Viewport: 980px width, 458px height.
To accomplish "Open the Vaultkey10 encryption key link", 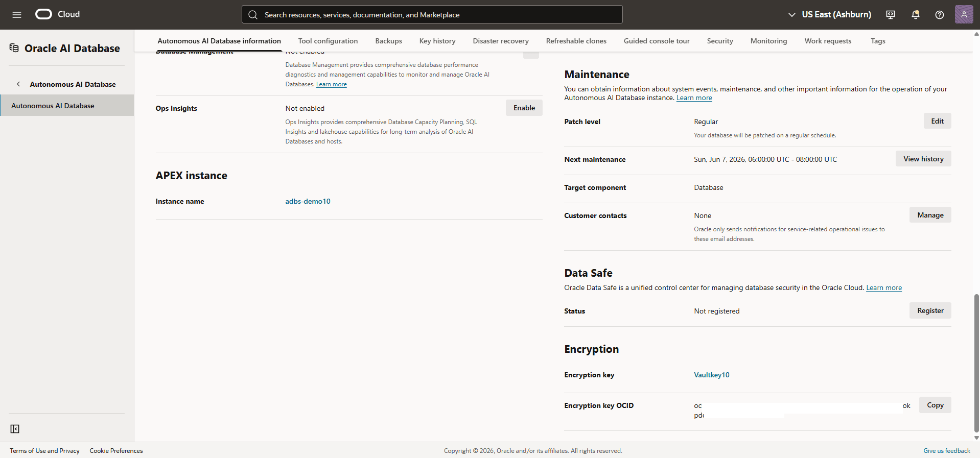I will click(711, 375).
